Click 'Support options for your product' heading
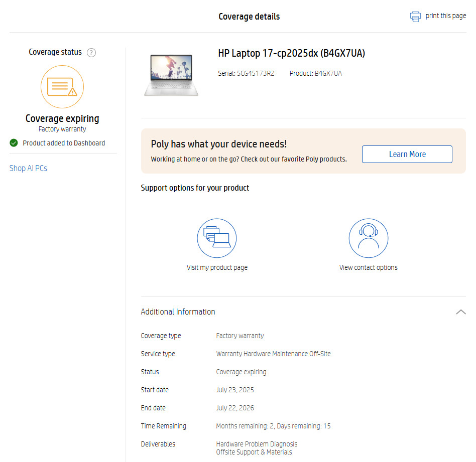Screen dimensions: 476x462 pos(195,188)
